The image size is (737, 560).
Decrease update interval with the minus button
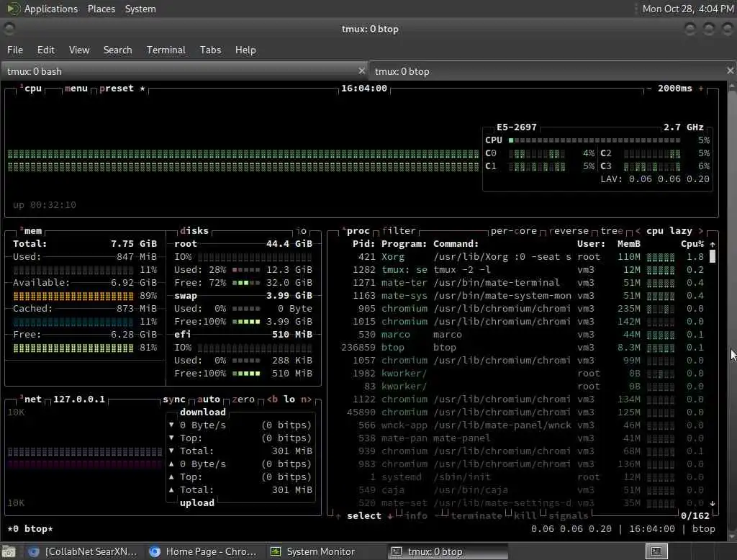pos(648,89)
